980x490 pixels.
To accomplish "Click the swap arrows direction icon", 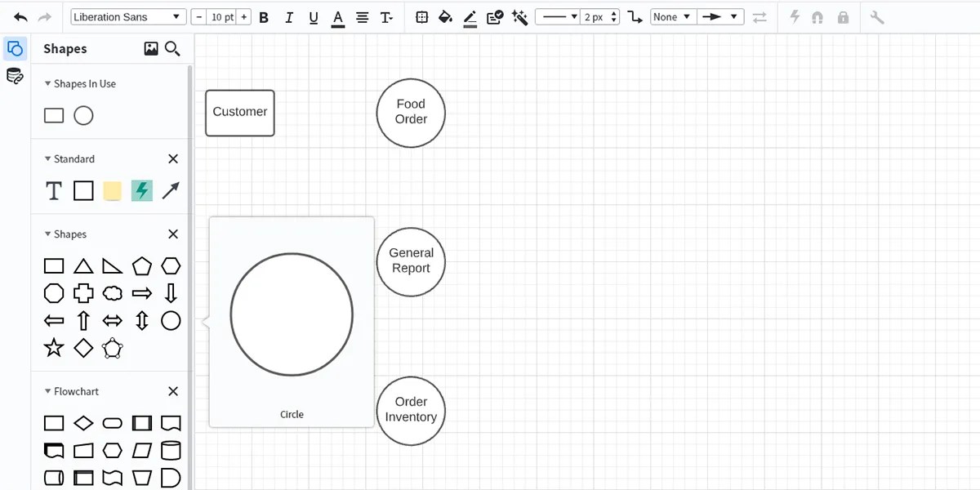I will [x=759, y=16].
